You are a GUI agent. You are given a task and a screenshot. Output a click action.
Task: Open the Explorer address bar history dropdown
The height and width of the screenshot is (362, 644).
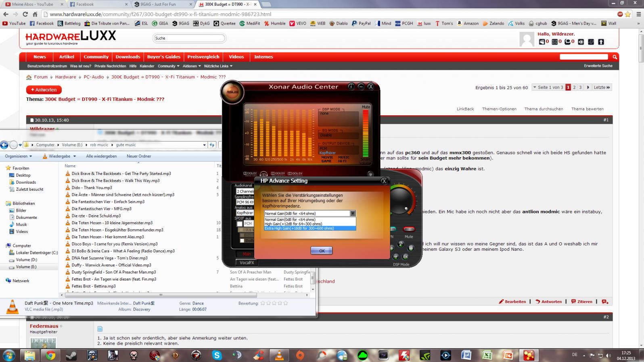(x=204, y=145)
